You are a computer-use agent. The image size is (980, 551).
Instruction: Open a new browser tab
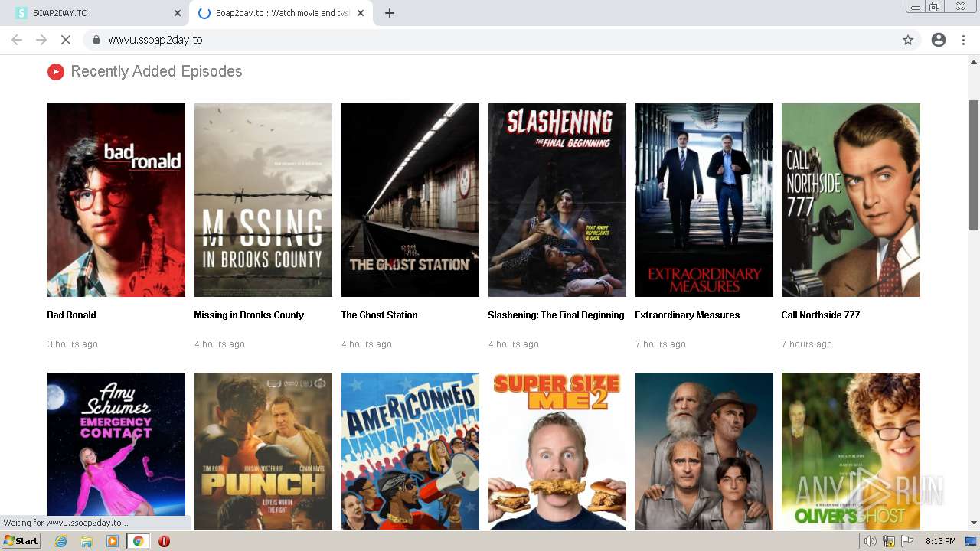[389, 13]
